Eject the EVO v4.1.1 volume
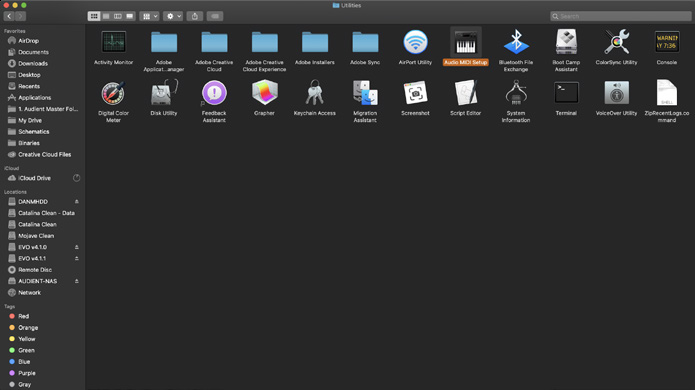This screenshot has width=695, height=390. pyautogui.click(x=77, y=258)
